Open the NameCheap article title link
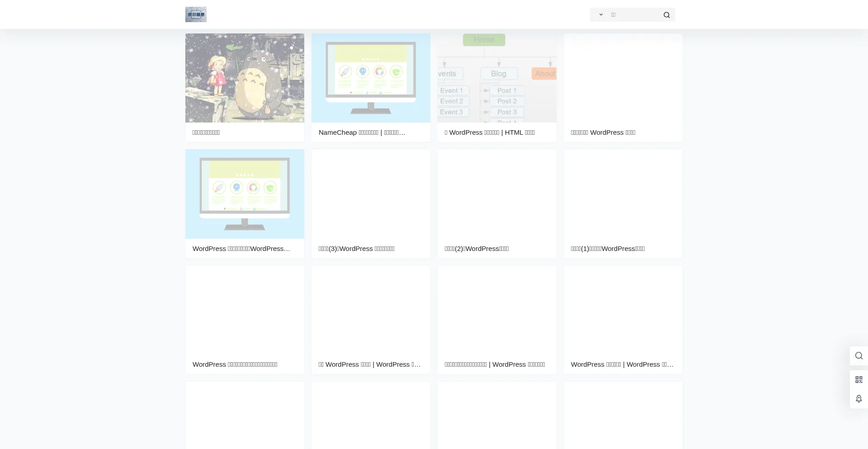The width and height of the screenshot is (868, 449). [362, 132]
